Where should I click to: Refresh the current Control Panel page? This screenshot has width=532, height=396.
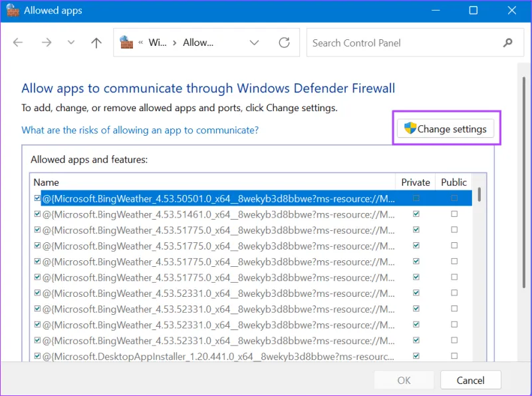click(x=284, y=42)
